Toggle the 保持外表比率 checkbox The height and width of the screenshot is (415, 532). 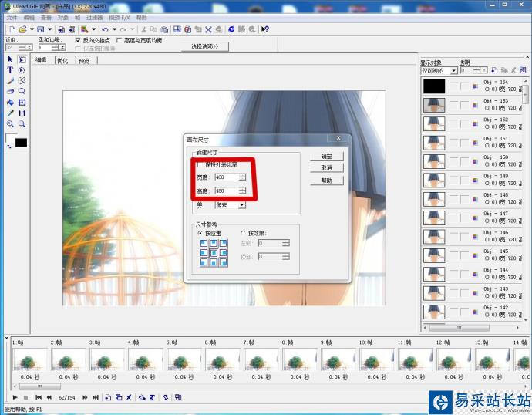tap(199, 164)
